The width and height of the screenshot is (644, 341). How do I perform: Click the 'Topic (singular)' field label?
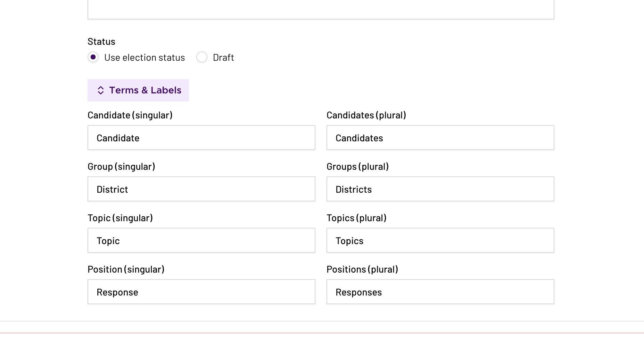[x=120, y=218]
